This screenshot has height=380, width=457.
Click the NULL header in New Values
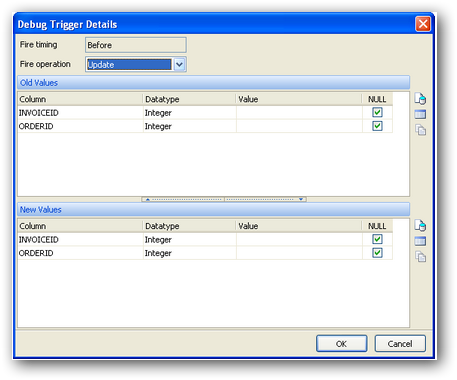(377, 226)
